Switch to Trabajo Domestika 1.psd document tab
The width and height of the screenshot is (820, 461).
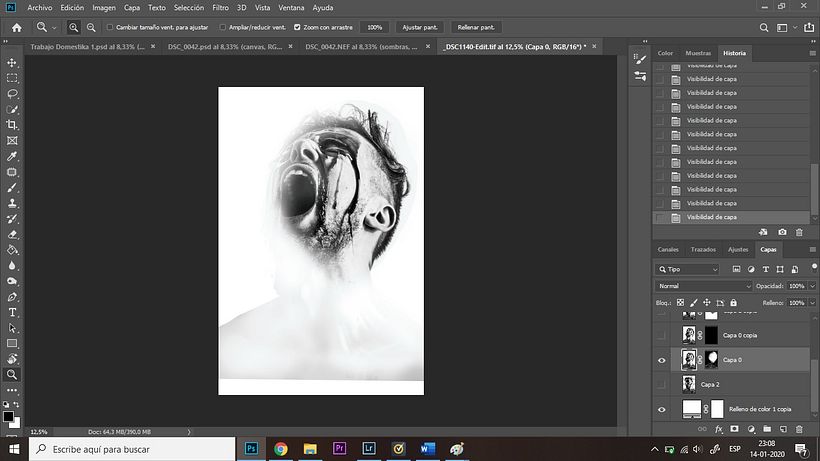pos(87,47)
